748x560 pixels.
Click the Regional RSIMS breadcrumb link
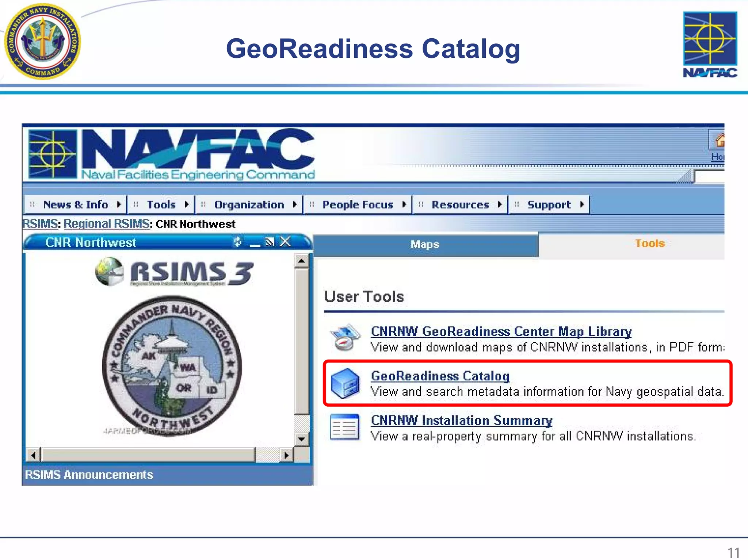click(107, 223)
